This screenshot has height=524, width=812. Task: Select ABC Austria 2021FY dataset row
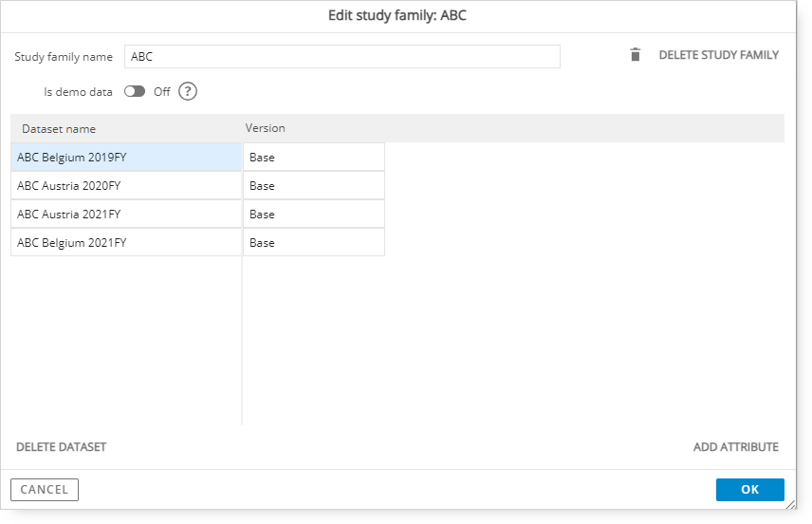[126, 214]
